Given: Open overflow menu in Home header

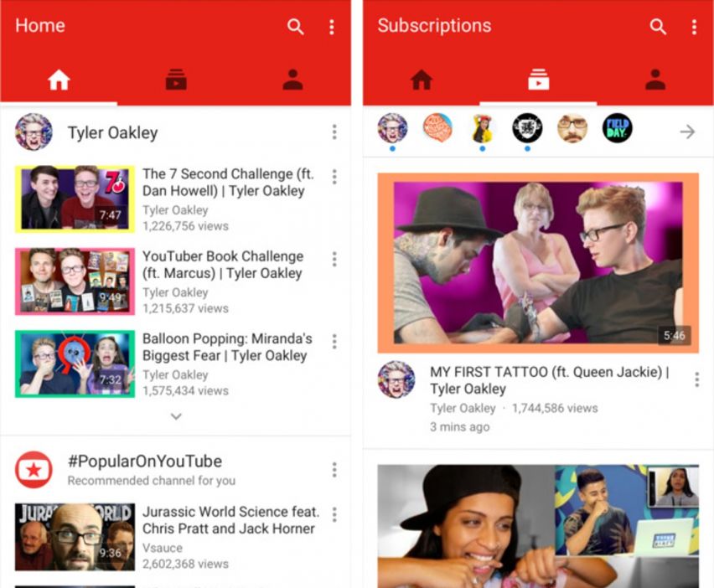Looking at the screenshot, I should [x=332, y=27].
